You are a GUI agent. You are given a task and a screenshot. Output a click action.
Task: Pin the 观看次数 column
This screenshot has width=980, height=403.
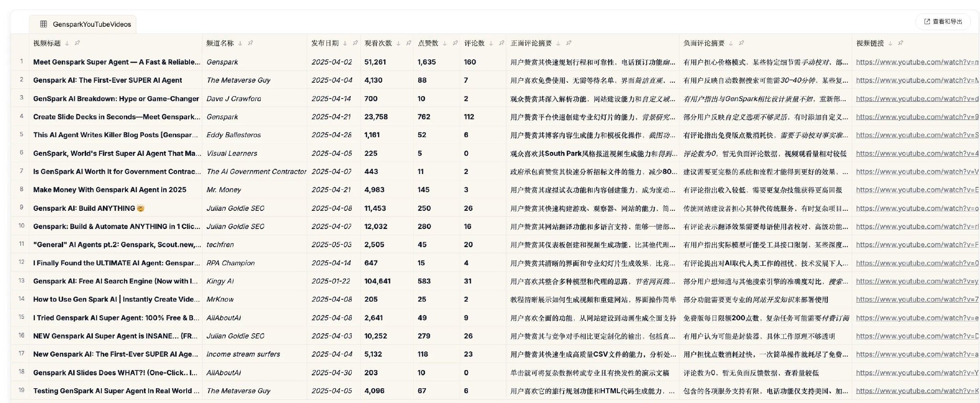409,43
